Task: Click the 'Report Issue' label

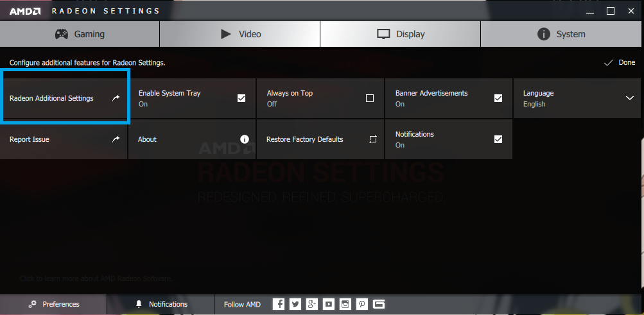Action: (x=30, y=139)
